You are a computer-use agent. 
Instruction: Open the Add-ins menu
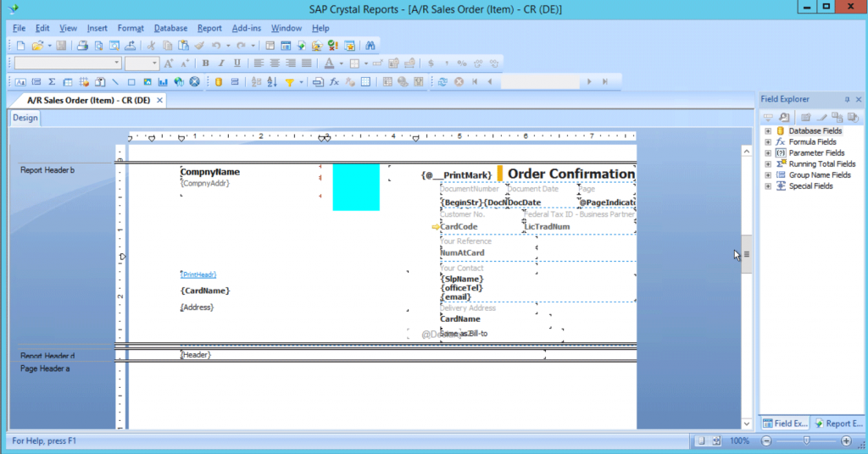point(247,28)
